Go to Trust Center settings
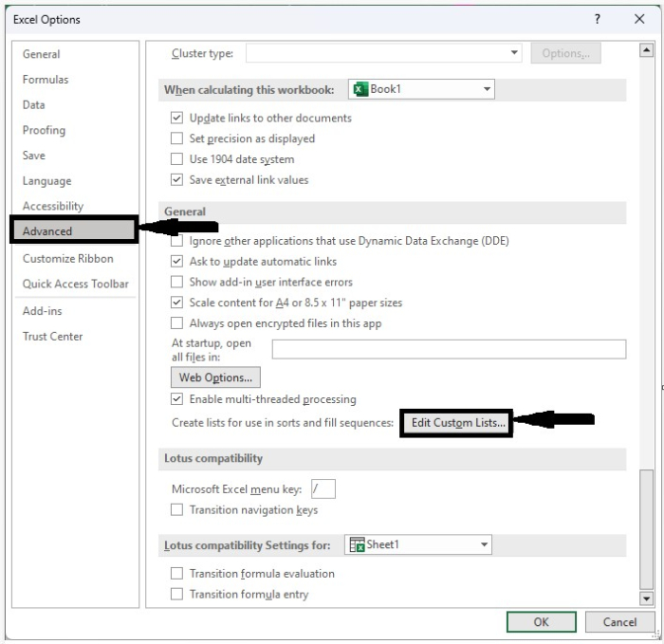The image size is (664, 644). click(53, 336)
